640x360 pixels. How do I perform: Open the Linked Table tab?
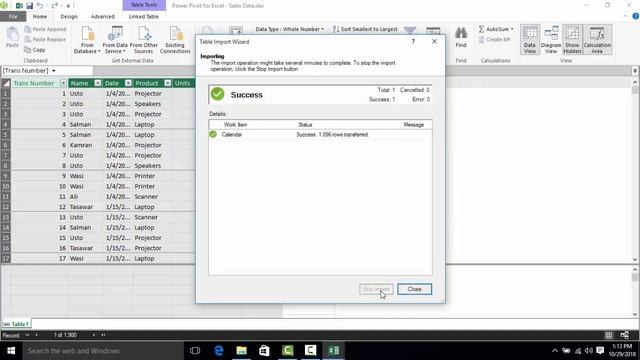(x=143, y=16)
